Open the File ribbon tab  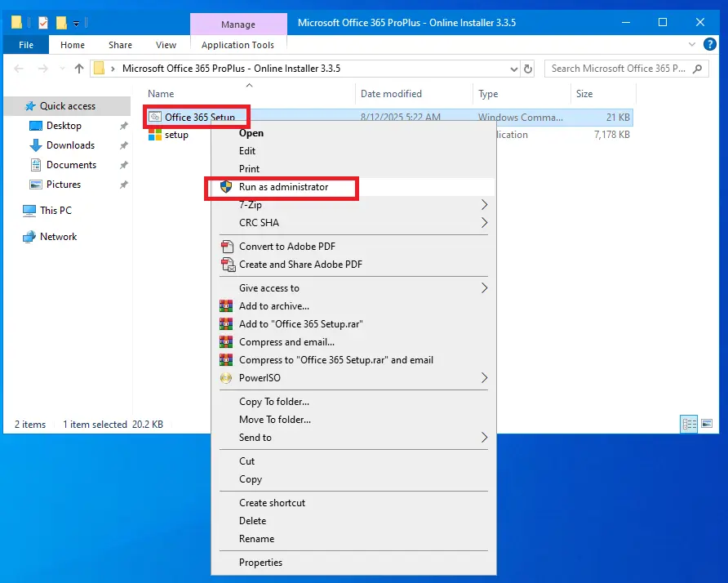26,45
